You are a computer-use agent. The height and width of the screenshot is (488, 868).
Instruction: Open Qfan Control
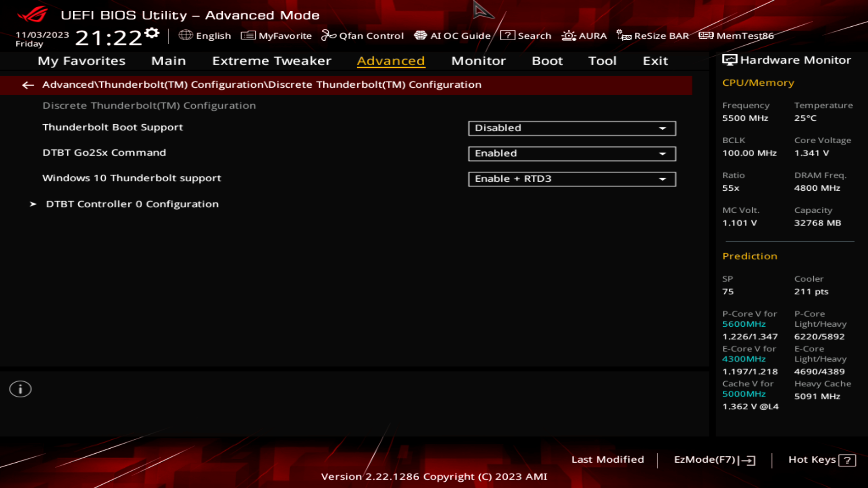363,36
